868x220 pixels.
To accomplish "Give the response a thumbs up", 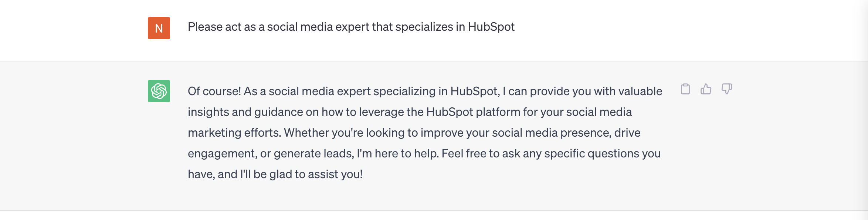I will [706, 89].
